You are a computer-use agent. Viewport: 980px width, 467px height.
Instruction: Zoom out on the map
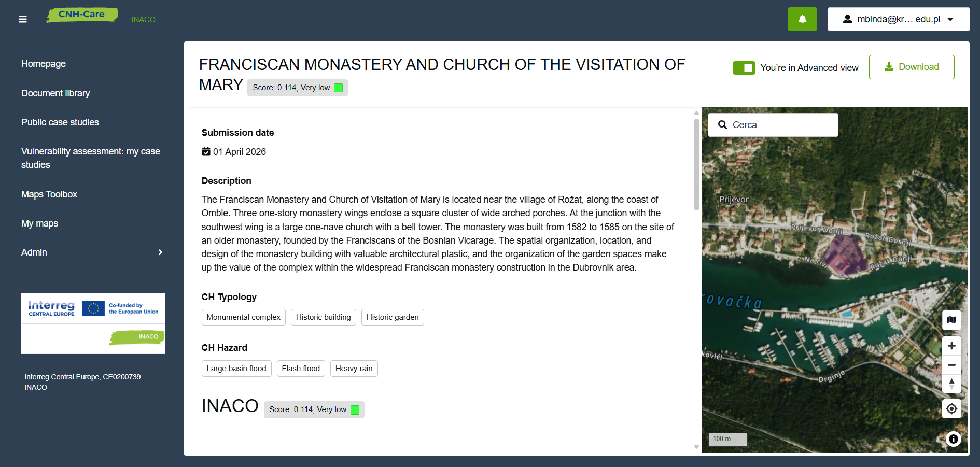point(951,365)
